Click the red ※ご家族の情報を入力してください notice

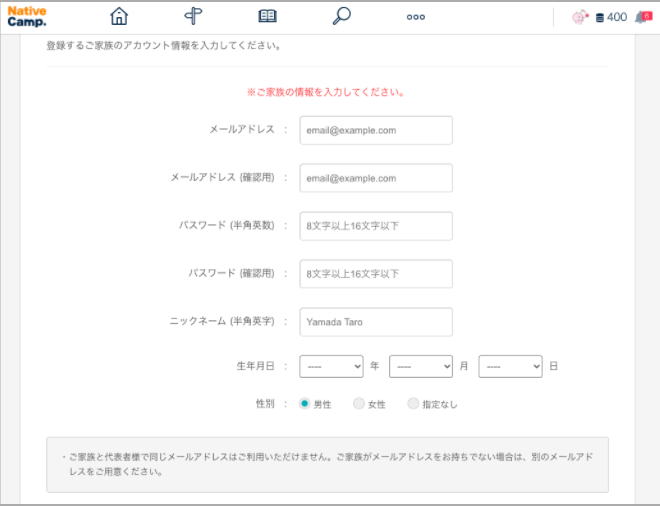coord(325,92)
